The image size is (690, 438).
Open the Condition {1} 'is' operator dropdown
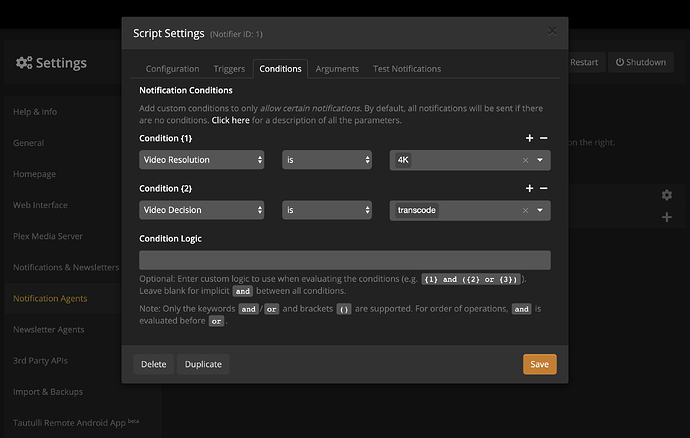click(x=327, y=160)
